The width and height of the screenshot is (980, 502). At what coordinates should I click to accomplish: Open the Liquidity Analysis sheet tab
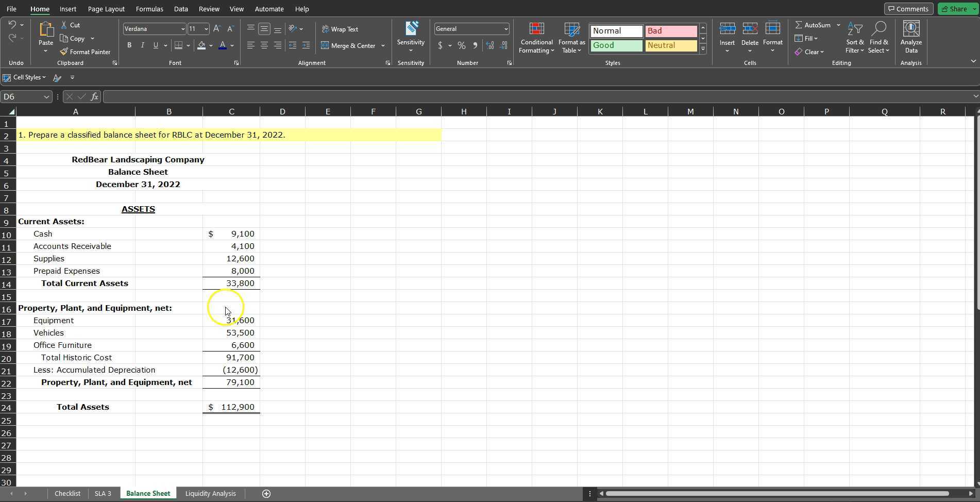tap(210, 494)
